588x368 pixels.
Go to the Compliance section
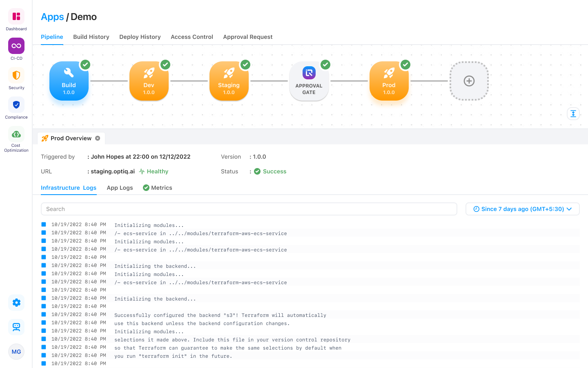(16, 105)
